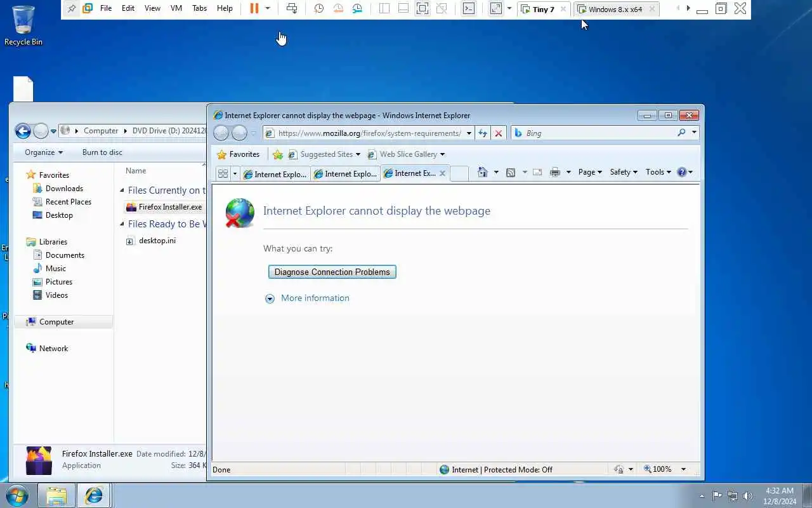
Task: Expand the More information section
Action: pos(307,298)
